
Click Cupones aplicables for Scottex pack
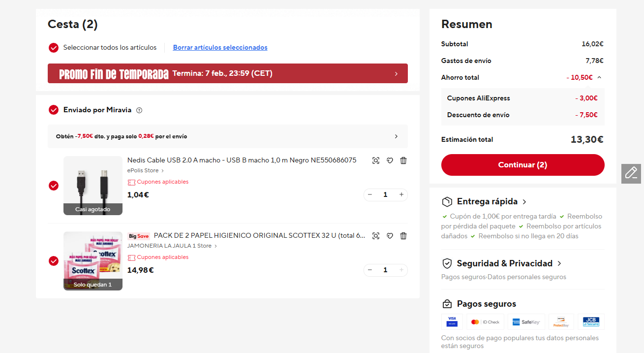tap(163, 257)
